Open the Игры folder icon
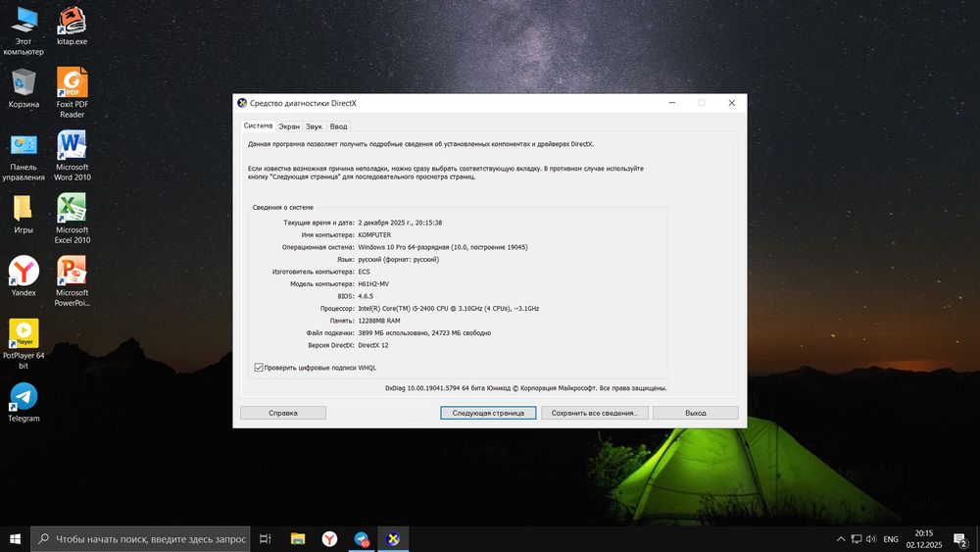Viewport: 980px width, 552px height. (24, 215)
